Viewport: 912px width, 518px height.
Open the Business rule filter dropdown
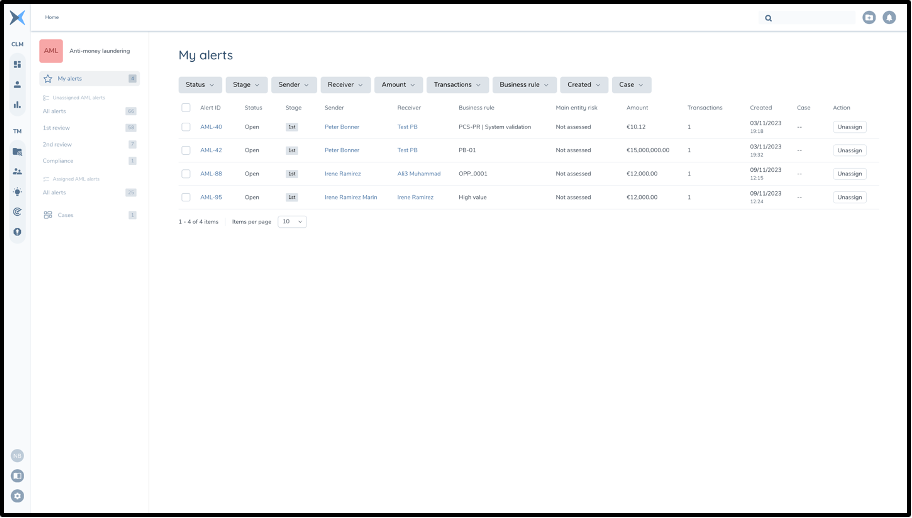click(x=525, y=85)
